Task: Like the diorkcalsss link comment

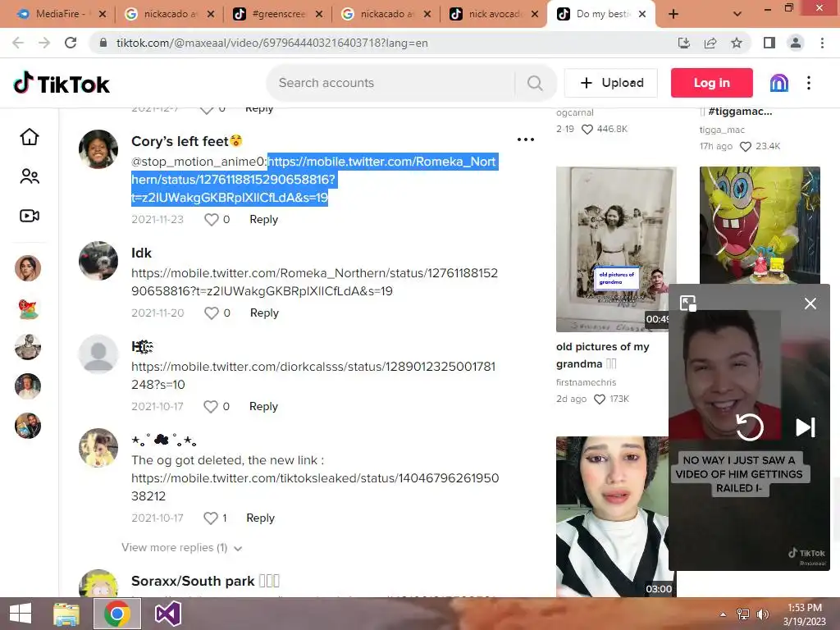Action: coord(211,406)
